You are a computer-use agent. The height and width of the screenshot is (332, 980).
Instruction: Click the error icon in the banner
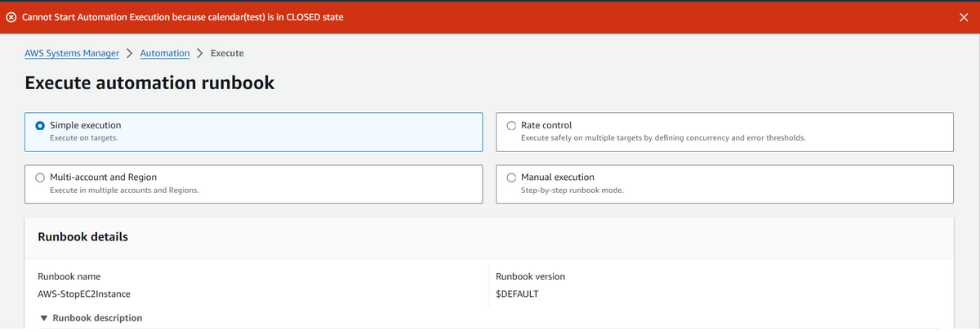[11, 19]
